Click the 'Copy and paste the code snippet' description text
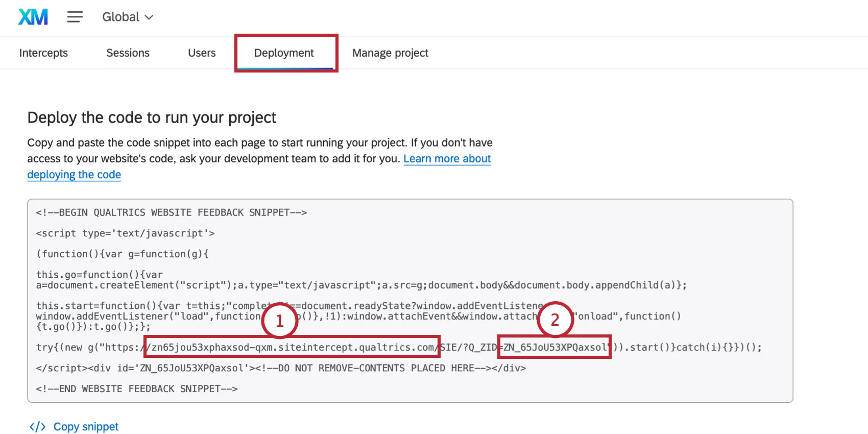The height and width of the screenshot is (434, 868). pyautogui.click(x=260, y=158)
